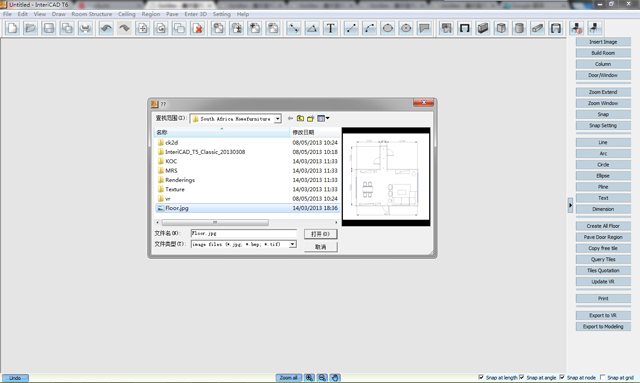
Task: Click the Zoom Extend button
Action: (603, 92)
